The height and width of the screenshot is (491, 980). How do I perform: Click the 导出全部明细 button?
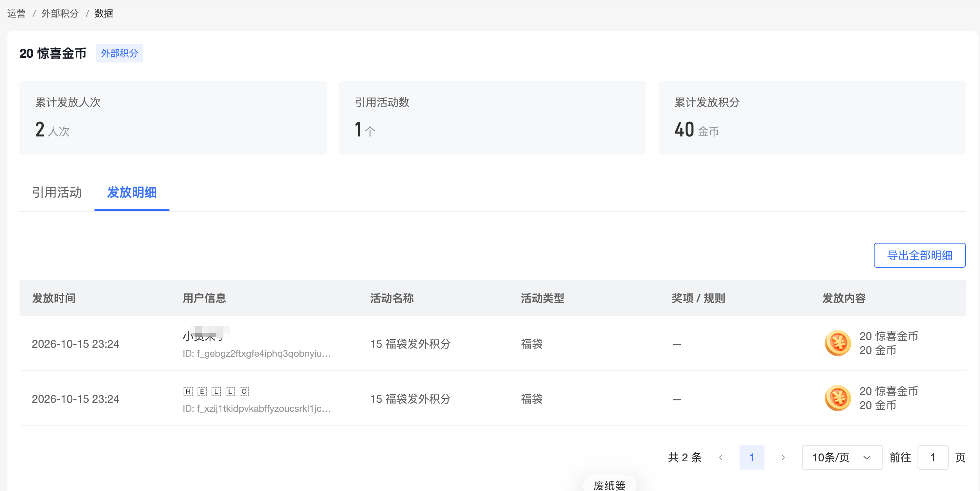(x=919, y=255)
